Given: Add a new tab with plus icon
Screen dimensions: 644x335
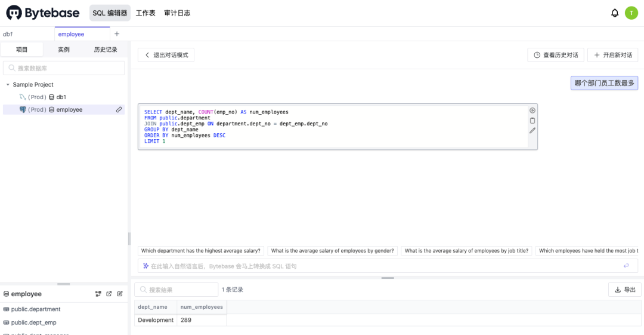Looking at the screenshot, I should (x=117, y=34).
